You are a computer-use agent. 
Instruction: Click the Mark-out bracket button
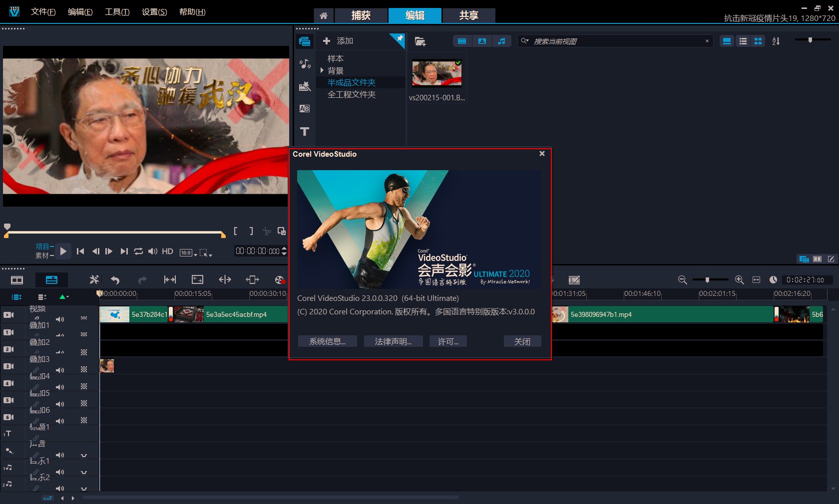(251, 231)
